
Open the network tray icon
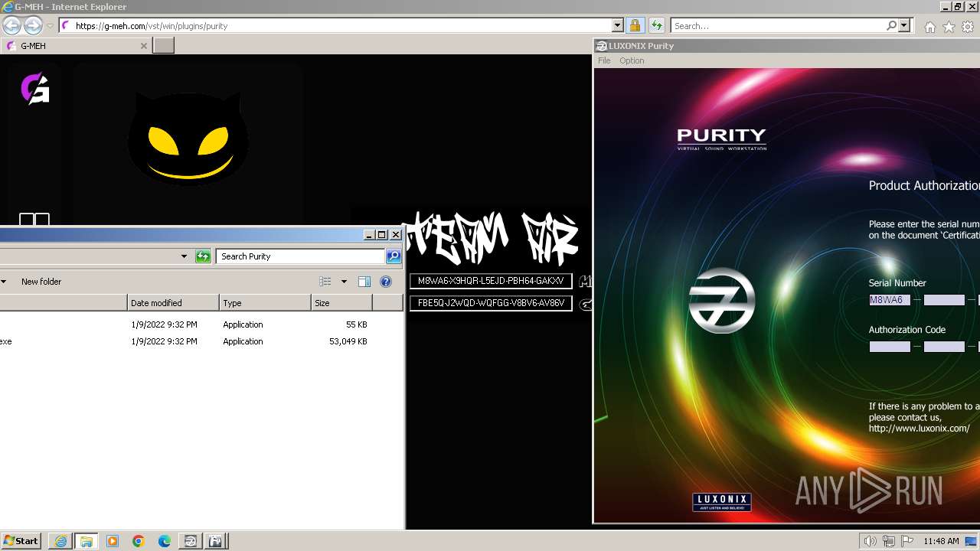[889, 541]
